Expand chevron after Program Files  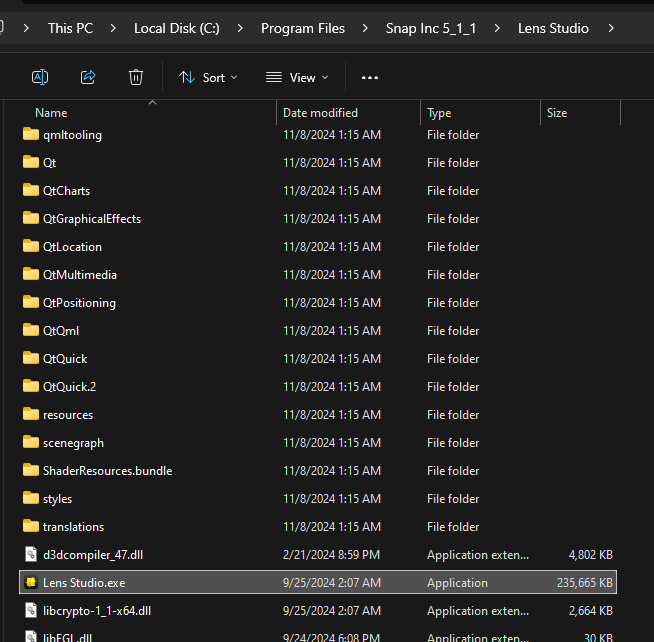(x=365, y=28)
